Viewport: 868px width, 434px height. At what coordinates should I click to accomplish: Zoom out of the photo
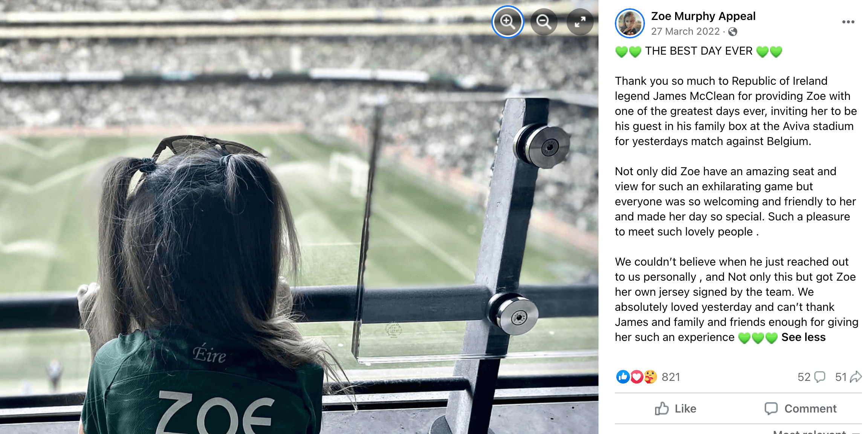tap(544, 22)
